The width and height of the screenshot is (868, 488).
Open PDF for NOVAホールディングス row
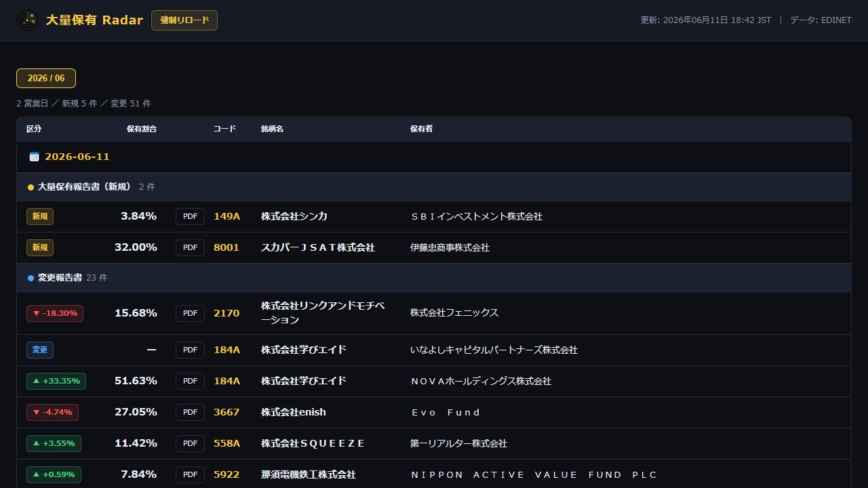pyautogui.click(x=190, y=381)
